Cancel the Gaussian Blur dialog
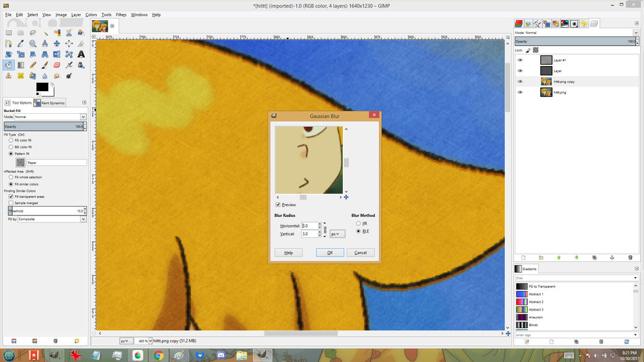 [360, 253]
